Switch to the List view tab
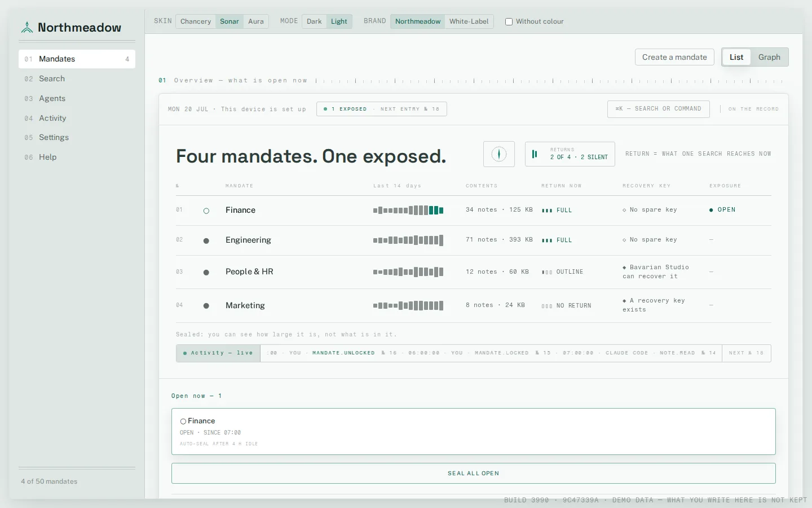812x508 pixels. [x=736, y=57]
